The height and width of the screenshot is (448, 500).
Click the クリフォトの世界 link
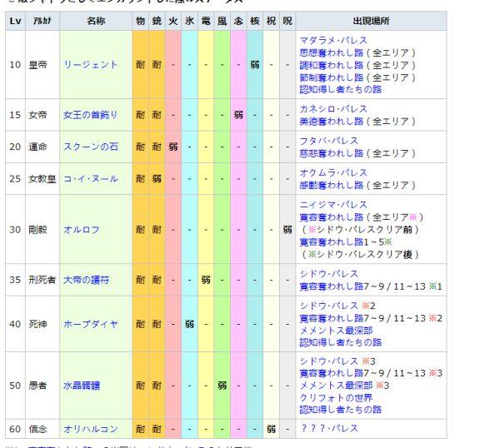(336, 398)
